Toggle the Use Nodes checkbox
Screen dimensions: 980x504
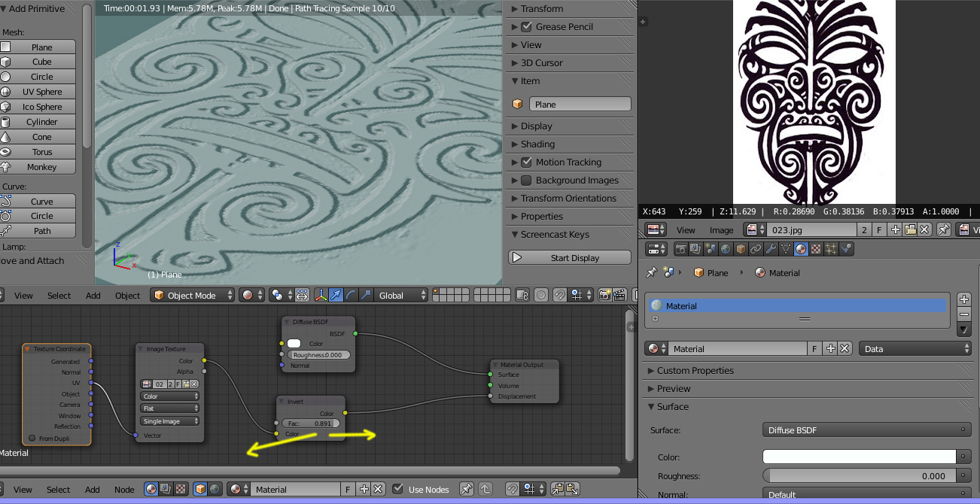[x=398, y=490]
